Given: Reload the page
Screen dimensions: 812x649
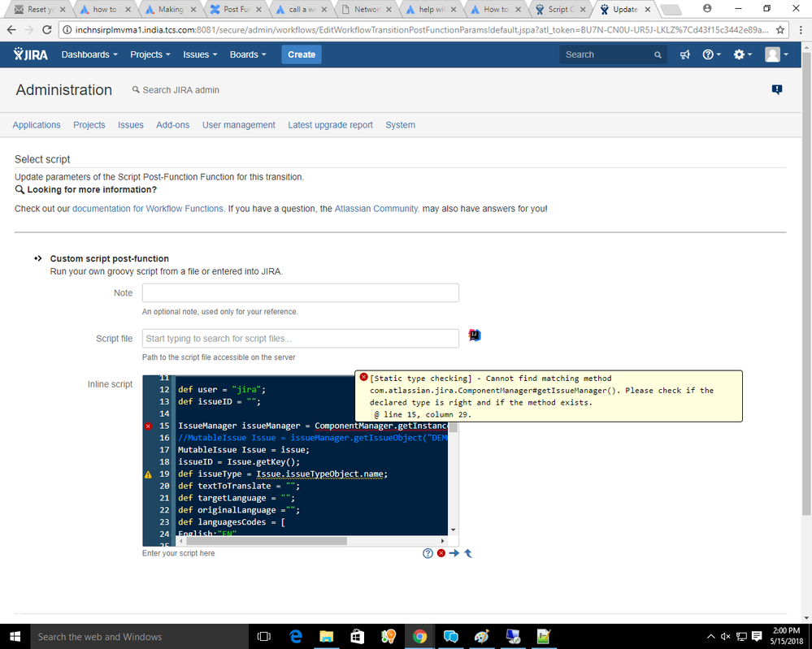Looking at the screenshot, I should click(x=46, y=30).
